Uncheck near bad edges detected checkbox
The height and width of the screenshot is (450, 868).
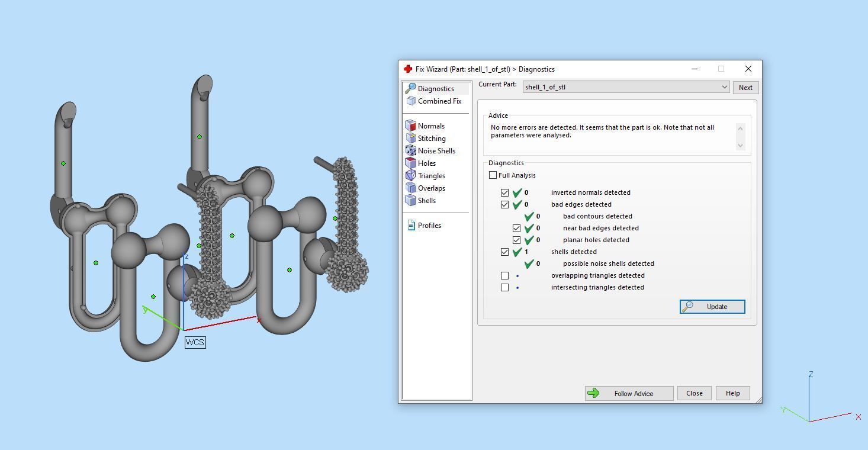pos(516,228)
